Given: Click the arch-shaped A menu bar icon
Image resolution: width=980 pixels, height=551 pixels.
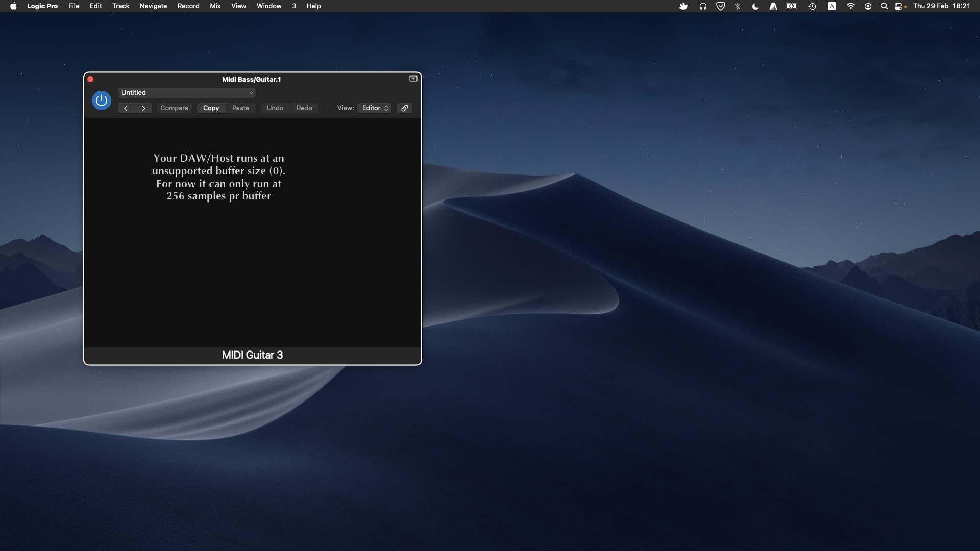Looking at the screenshot, I should (x=773, y=6).
